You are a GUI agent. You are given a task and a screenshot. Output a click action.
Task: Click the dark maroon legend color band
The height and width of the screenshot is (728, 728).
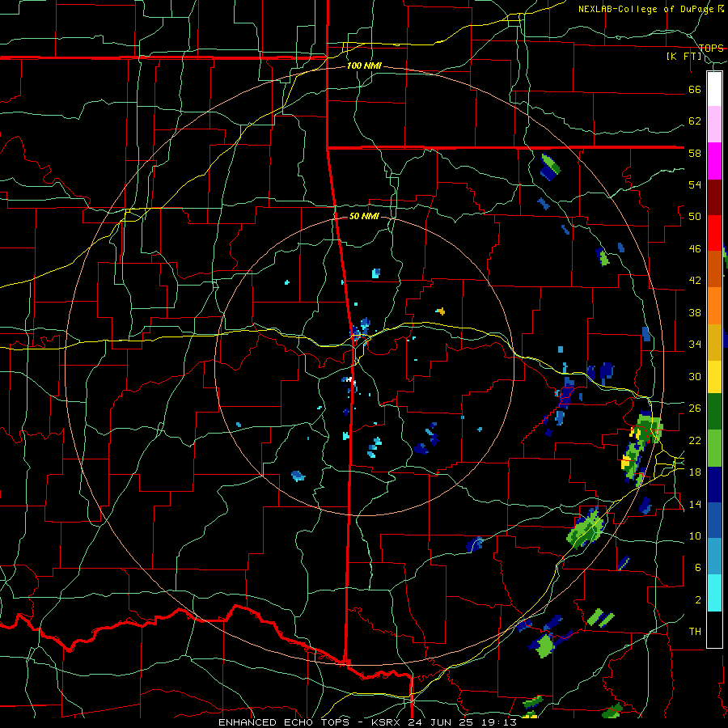pos(714,197)
